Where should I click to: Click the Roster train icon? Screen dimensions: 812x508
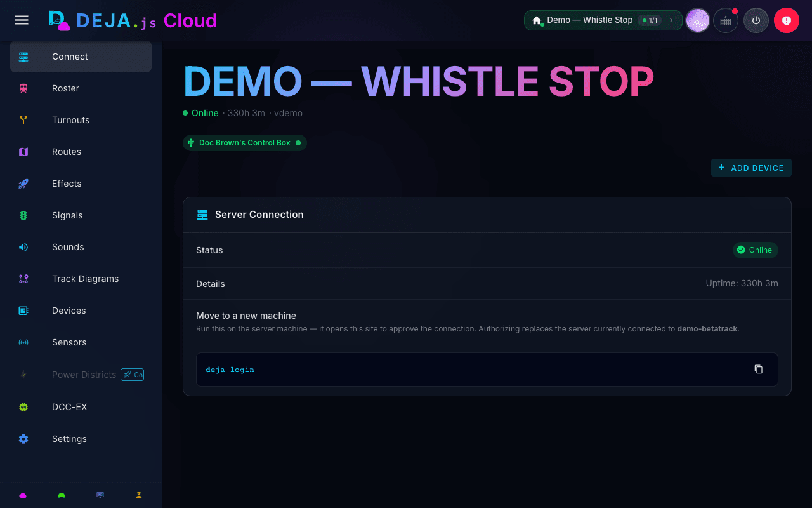point(23,88)
